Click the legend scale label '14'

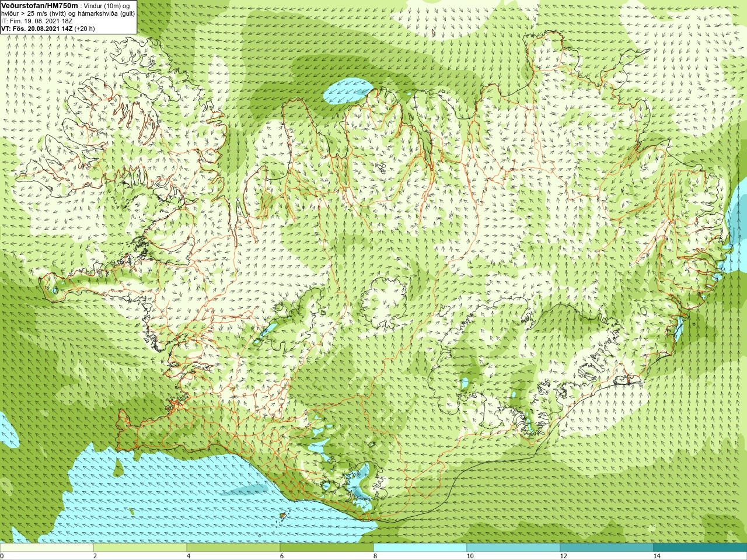tap(657, 556)
